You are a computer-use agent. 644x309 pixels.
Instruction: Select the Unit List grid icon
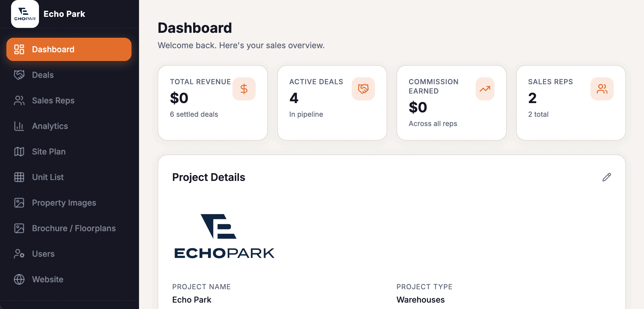coord(19,177)
